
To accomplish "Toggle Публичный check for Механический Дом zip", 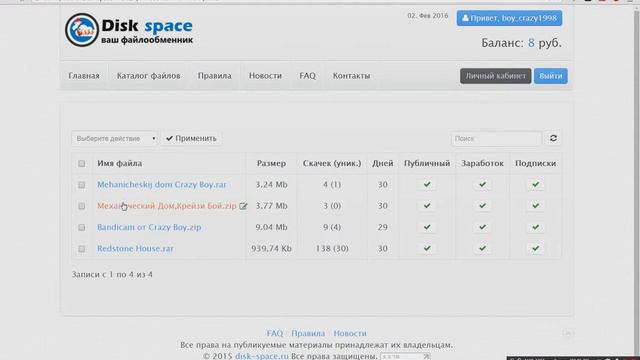I will tap(427, 206).
